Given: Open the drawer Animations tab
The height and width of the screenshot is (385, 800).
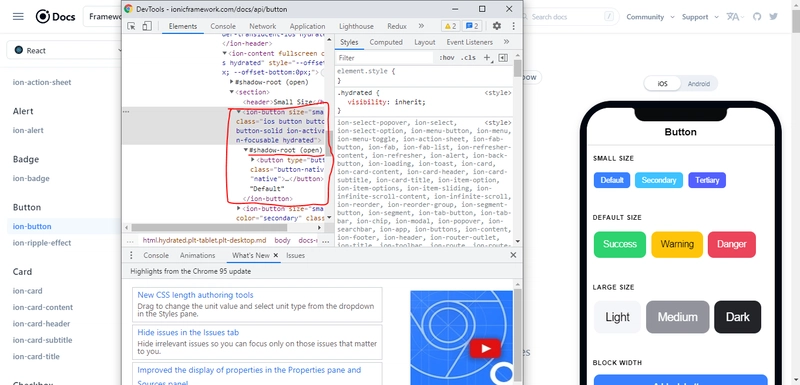Looking at the screenshot, I should tap(197, 255).
